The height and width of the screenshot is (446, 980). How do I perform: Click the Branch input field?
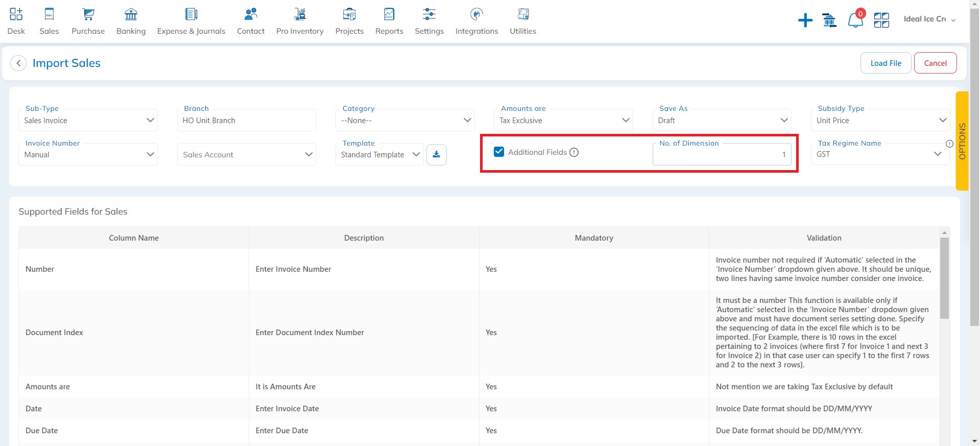(x=247, y=121)
